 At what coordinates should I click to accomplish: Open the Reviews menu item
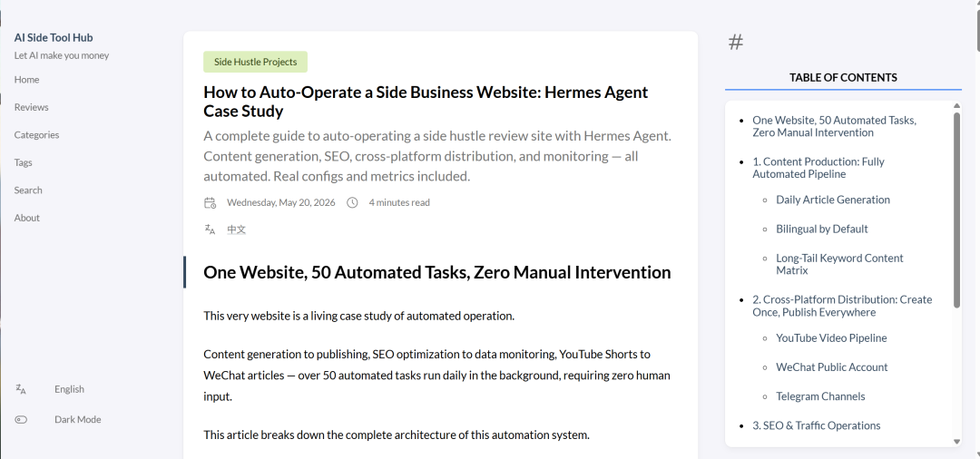(31, 107)
